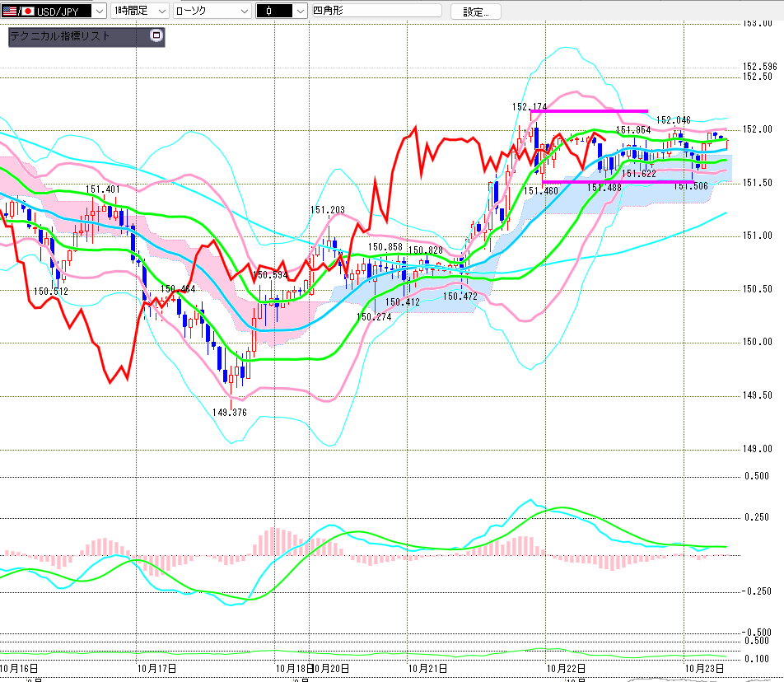Click the 152.046 price label
784x682 pixels.
[674, 120]
